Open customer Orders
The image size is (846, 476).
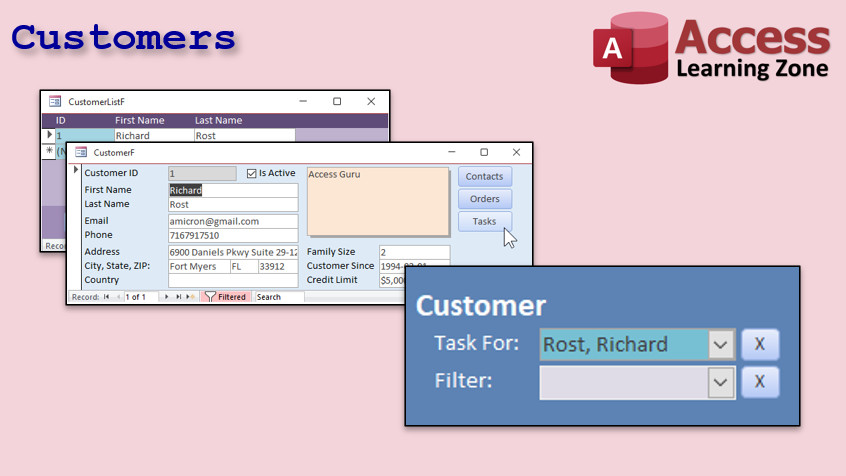485,199
